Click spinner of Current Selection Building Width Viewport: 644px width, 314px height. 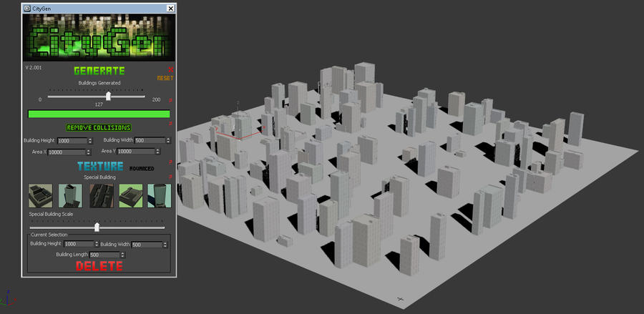165,245
